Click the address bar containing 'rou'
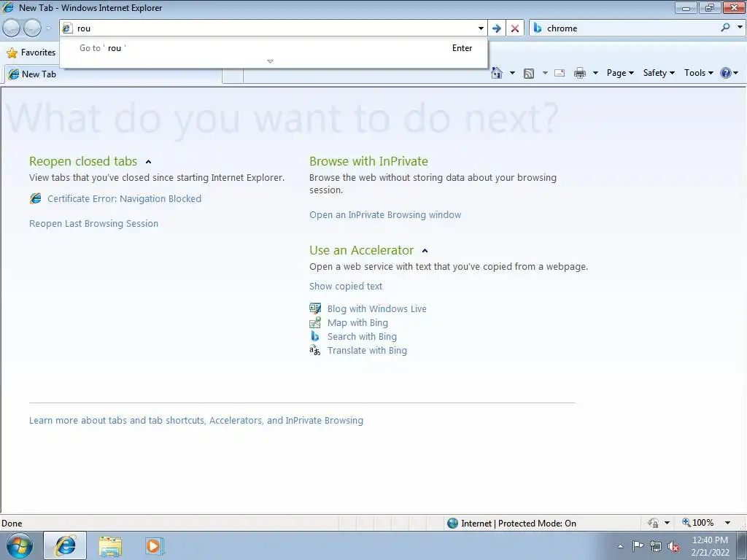Screen dimensions: 747x560 click(274, 28)
